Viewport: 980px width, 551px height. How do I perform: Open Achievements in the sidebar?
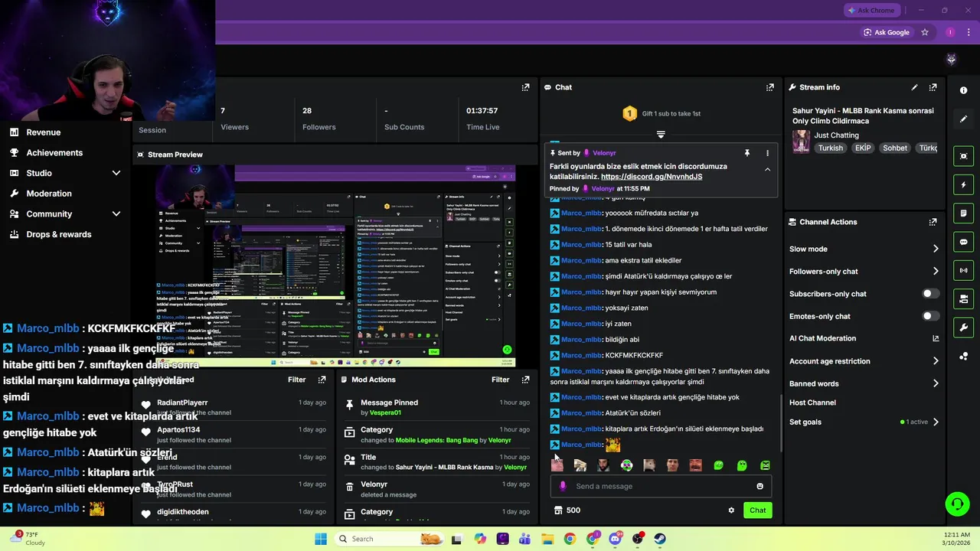coord(54,152)
